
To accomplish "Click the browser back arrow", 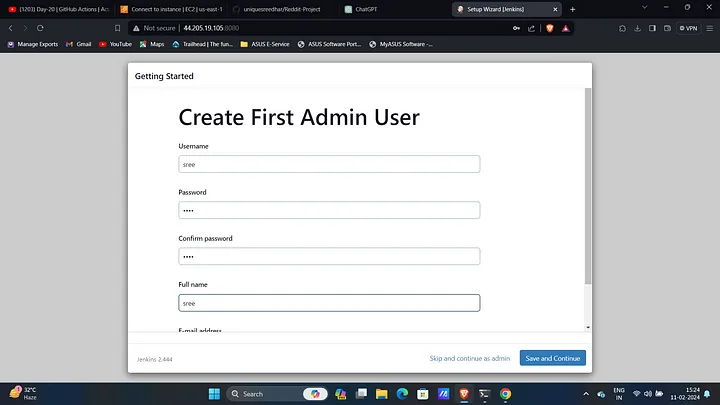I will pyautogui.click(x=11, y=28).
